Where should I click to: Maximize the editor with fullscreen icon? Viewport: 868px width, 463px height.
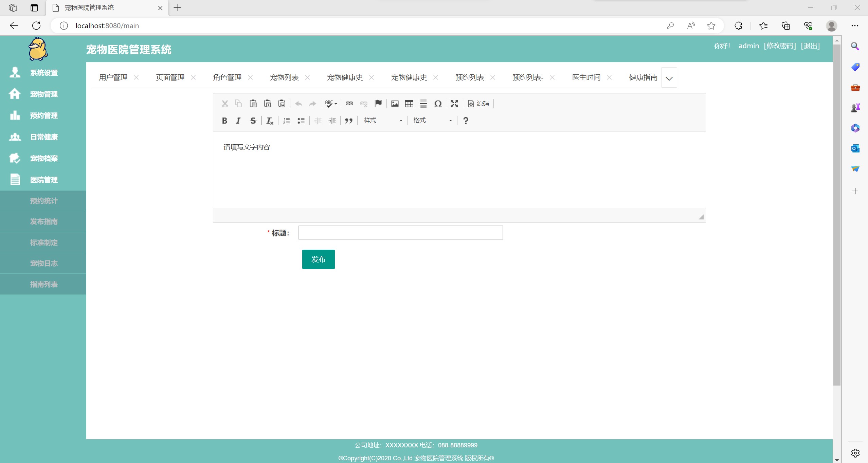coord(454,104)
